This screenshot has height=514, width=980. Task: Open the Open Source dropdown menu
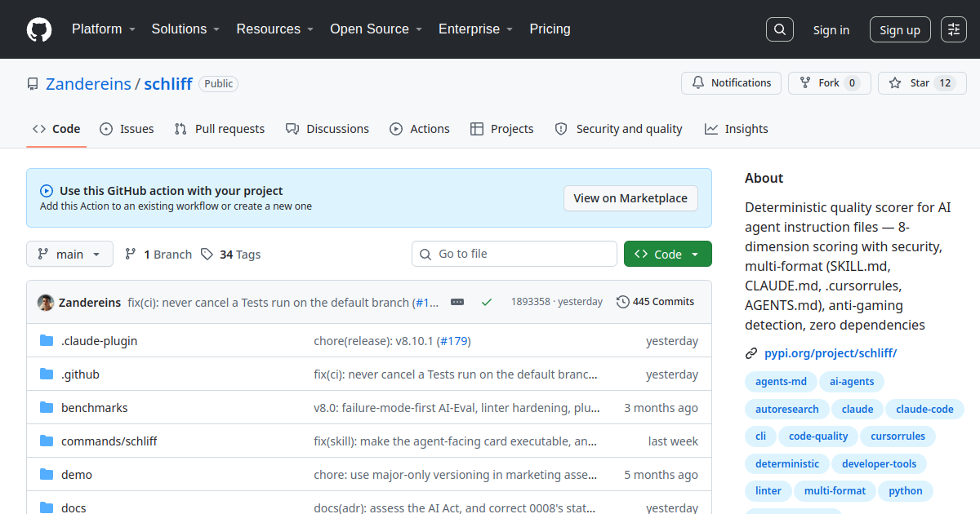coord(376,29)
